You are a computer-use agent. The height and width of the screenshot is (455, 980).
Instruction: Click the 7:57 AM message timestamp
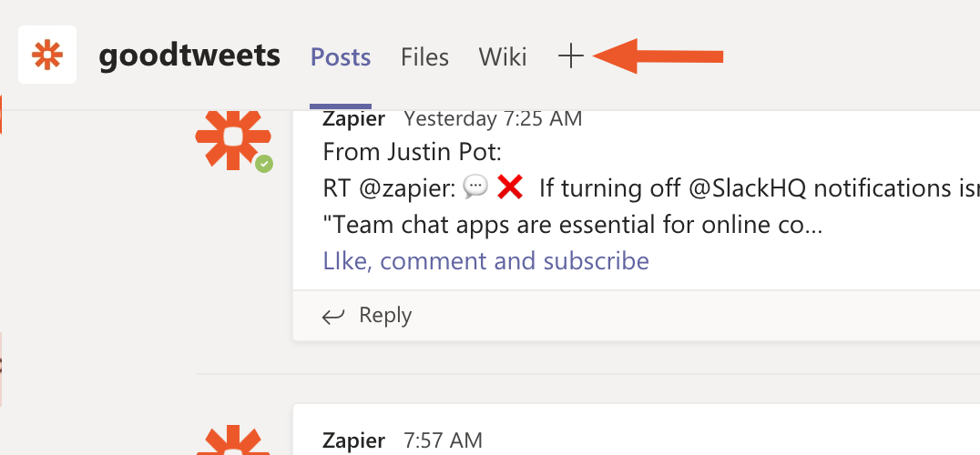click(x=443, y=440)
